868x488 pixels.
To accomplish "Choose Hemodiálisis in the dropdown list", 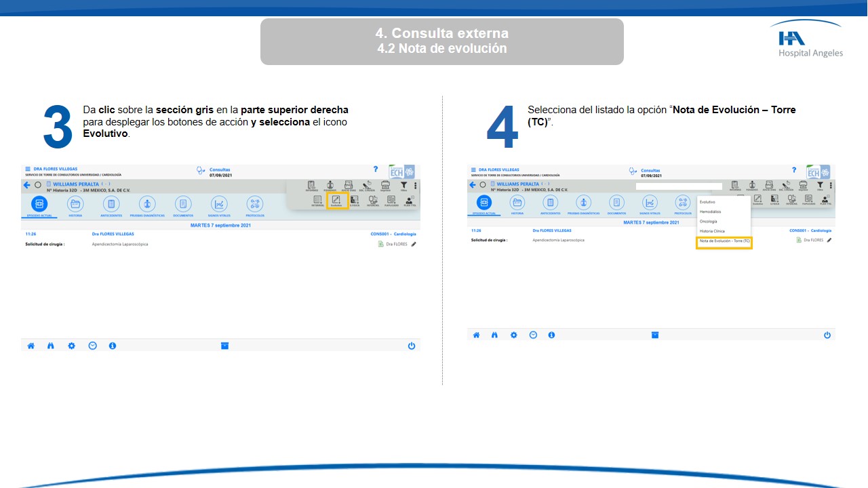I will tap(711, 211).
